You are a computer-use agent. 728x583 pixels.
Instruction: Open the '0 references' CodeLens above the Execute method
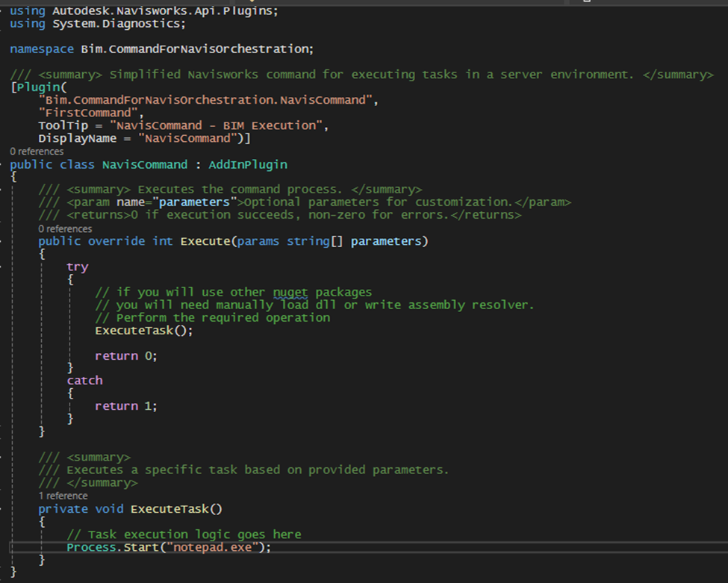tap(65, 229)
